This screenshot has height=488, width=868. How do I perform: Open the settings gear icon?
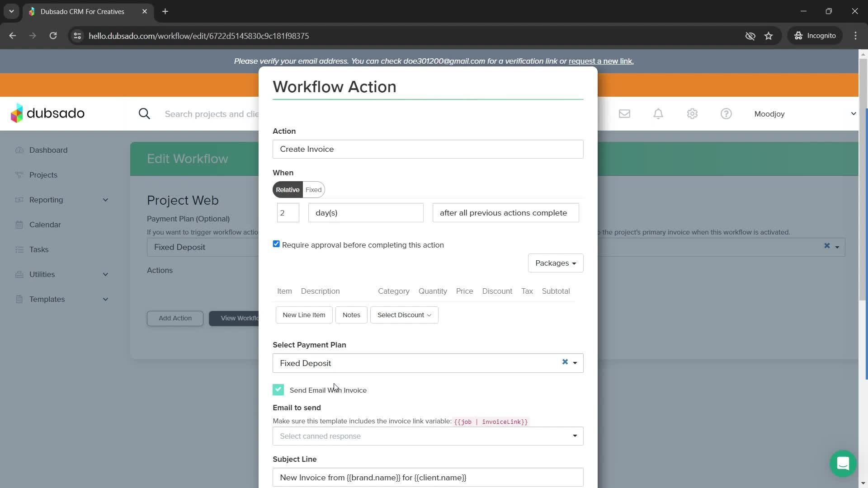tap(692, 114)
